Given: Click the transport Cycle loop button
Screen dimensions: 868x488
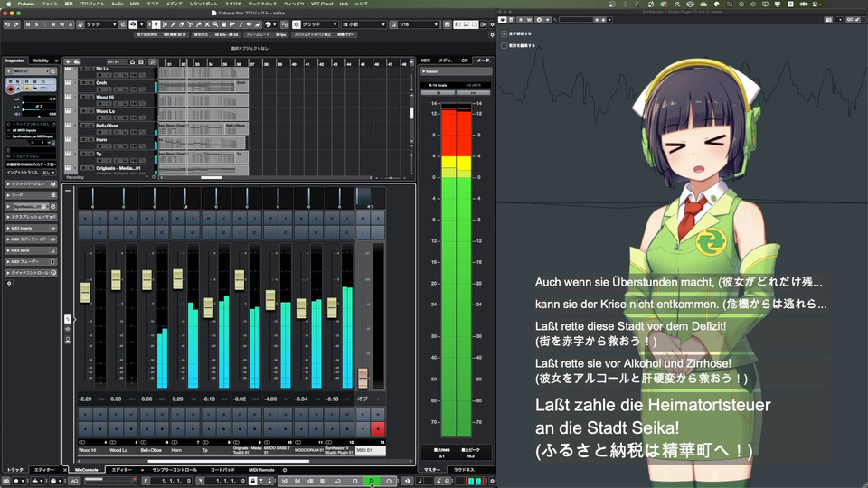Looking at the screenshot, I should (337, 482).
